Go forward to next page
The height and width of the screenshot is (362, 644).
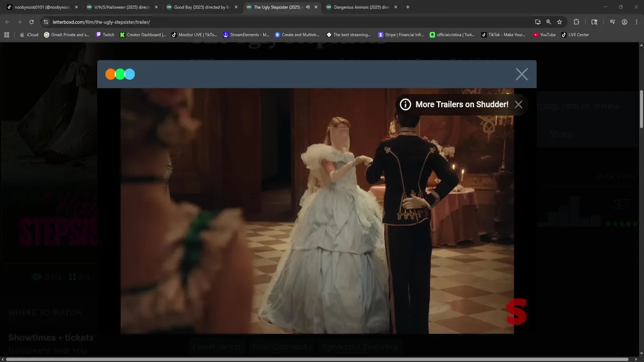19,22
